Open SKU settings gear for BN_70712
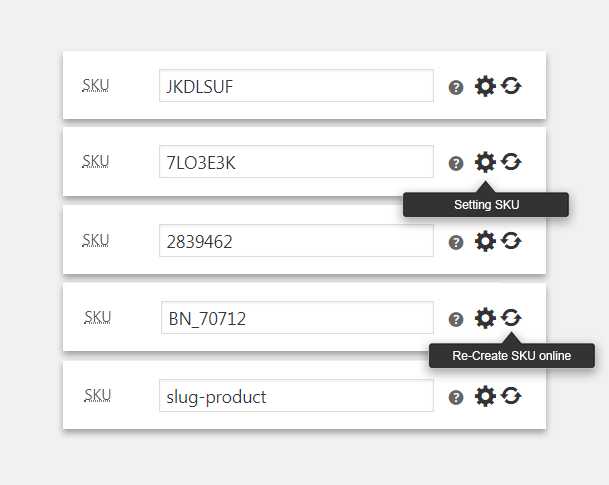This screenshot has width=609, height=485. (485, 318)
